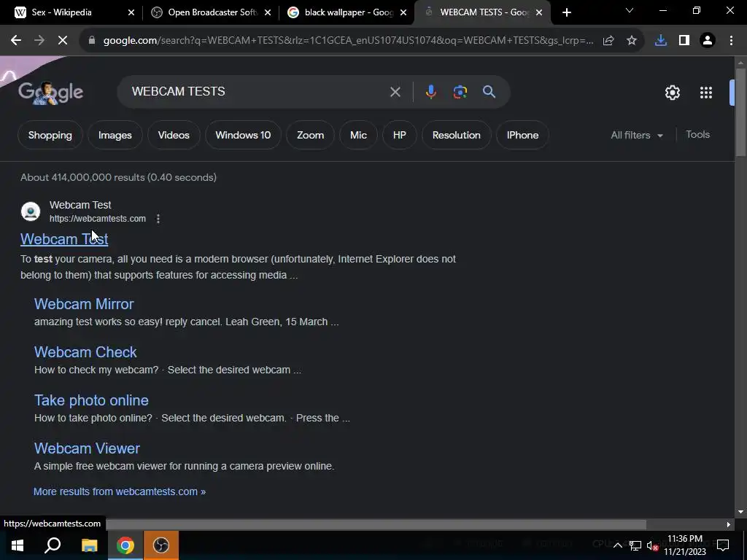Open Windows taskbar search
747x560 pixels.
53,545
